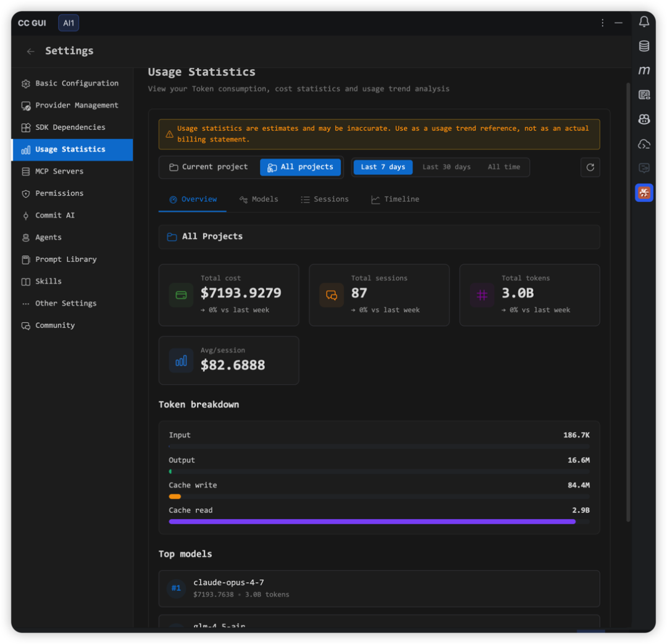The image size is (667, 644).
Task: Refresh the usage statistics
Action: click(590, 167)
